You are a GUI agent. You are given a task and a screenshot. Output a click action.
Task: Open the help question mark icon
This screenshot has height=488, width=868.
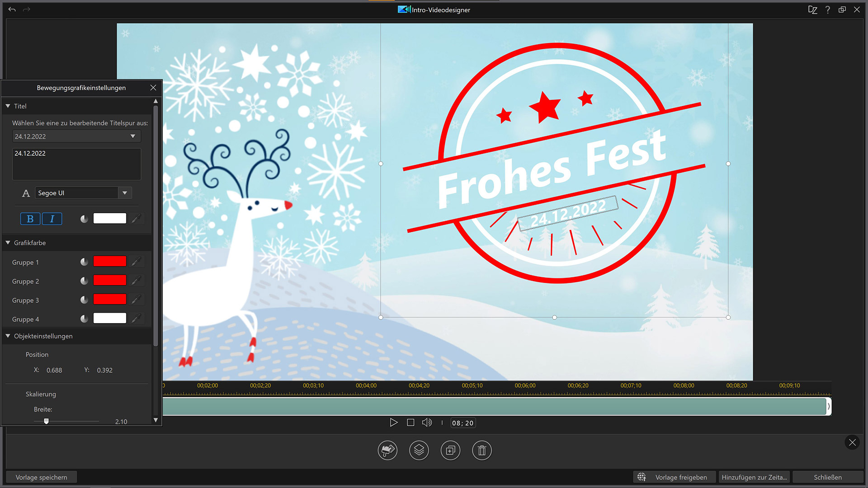(x=827, y=9)
